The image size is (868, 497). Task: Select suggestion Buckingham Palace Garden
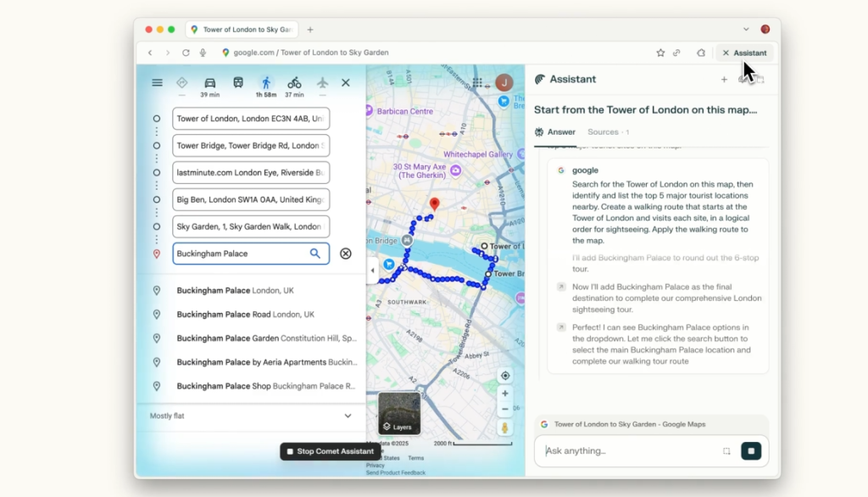click(253, 338)
